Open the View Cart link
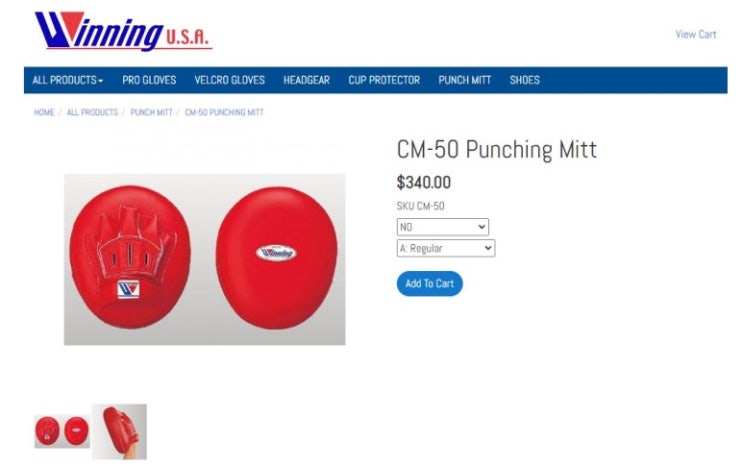 tap(695, 34)
